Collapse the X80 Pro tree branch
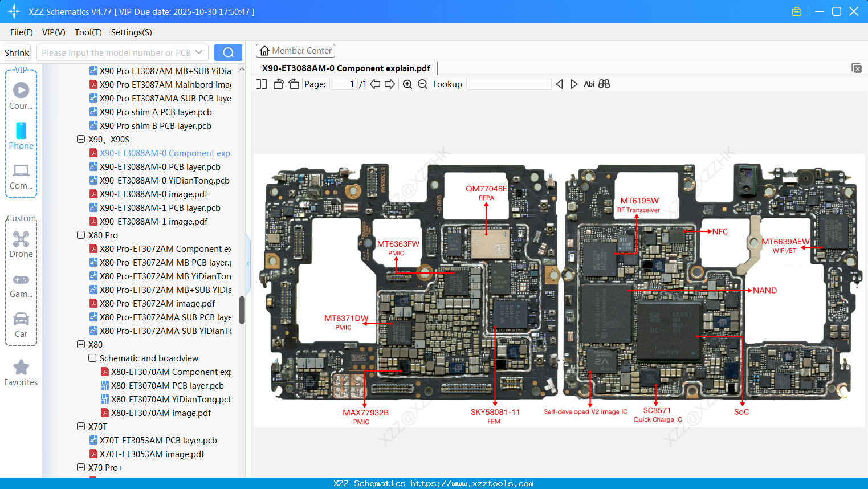This screenshot has height=489, width=868. (81, 235)
